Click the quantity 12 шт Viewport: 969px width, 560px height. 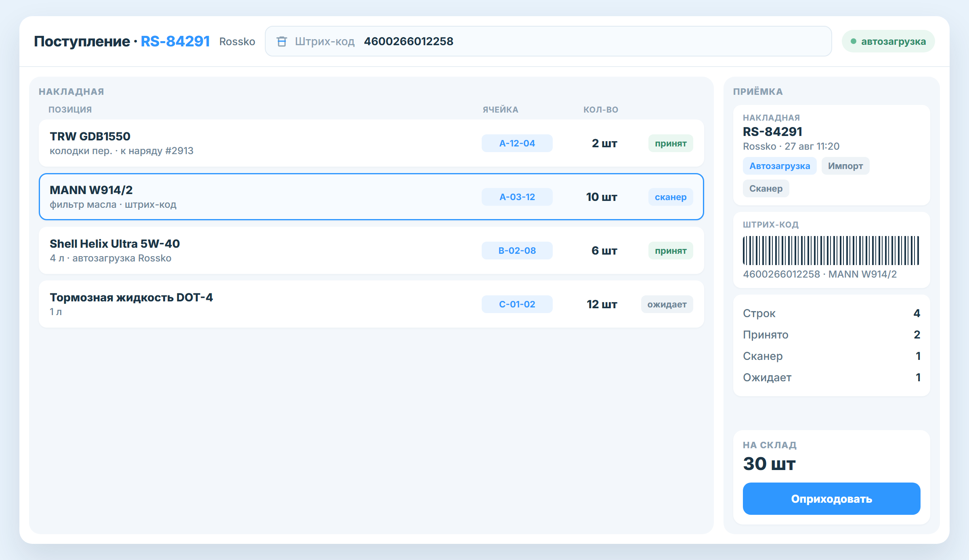click(x=602, y=304)
